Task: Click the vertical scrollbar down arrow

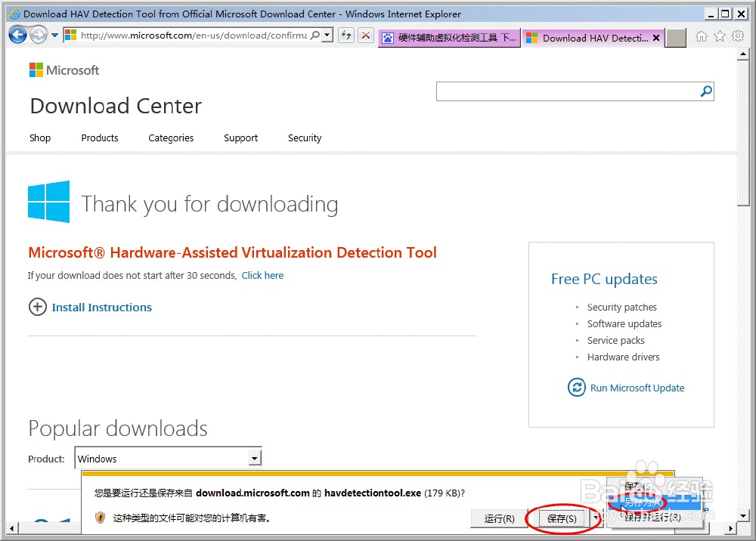Action: 743,515
